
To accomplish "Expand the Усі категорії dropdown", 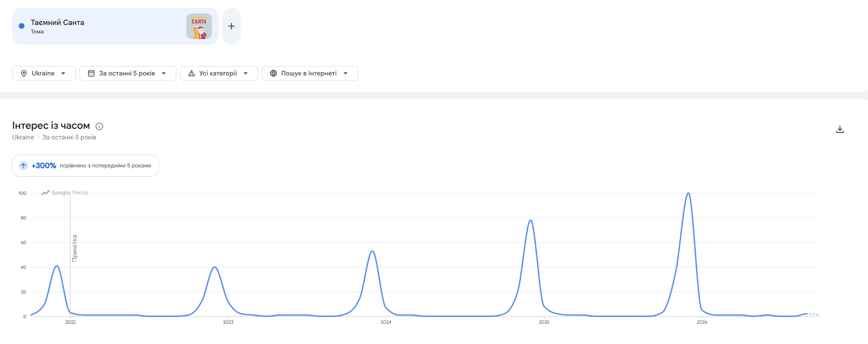I will tap(219, 73).
